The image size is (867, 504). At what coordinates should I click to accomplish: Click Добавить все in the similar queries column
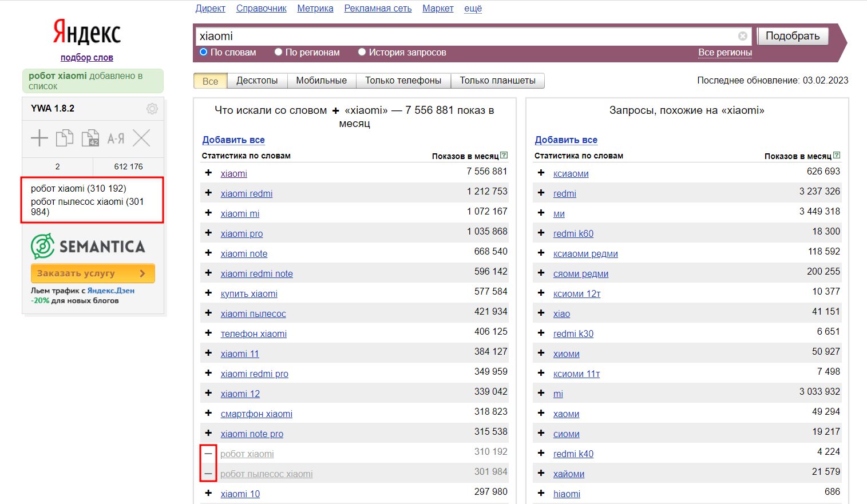pyautogui.click(x=566, y=140)
